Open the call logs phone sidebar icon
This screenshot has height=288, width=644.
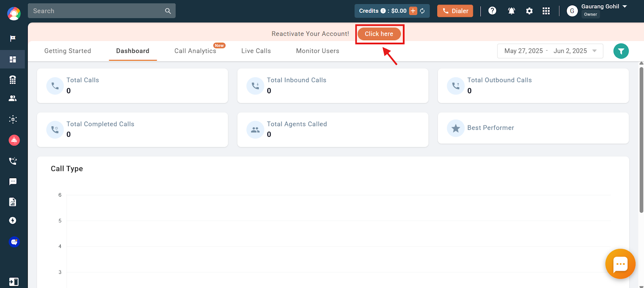(13, 161)
